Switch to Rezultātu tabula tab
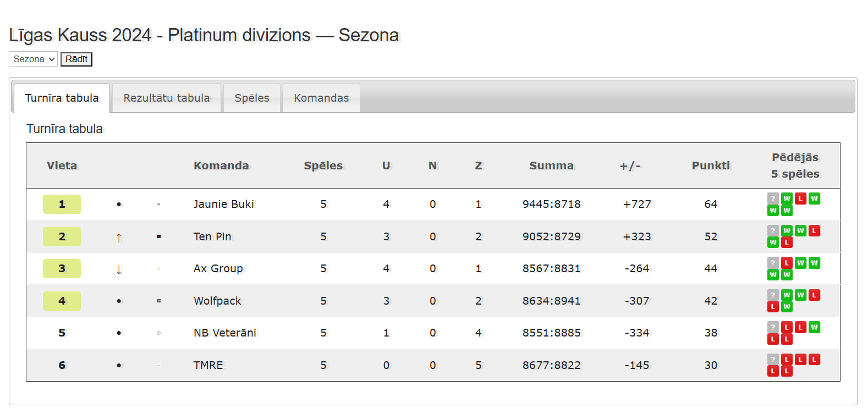This screenshot has height=408, width=868. pos(167,98)
